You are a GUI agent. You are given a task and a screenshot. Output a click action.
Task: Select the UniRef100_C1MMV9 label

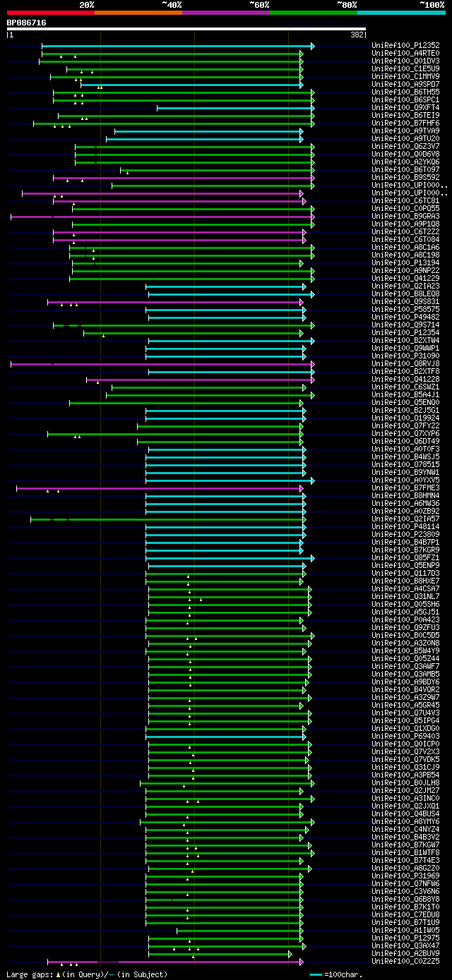click(x=405, y=76)
